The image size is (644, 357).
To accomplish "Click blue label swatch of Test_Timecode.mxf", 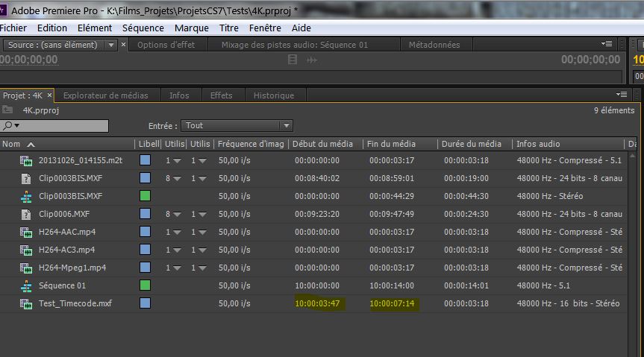I will coord(145,303).
